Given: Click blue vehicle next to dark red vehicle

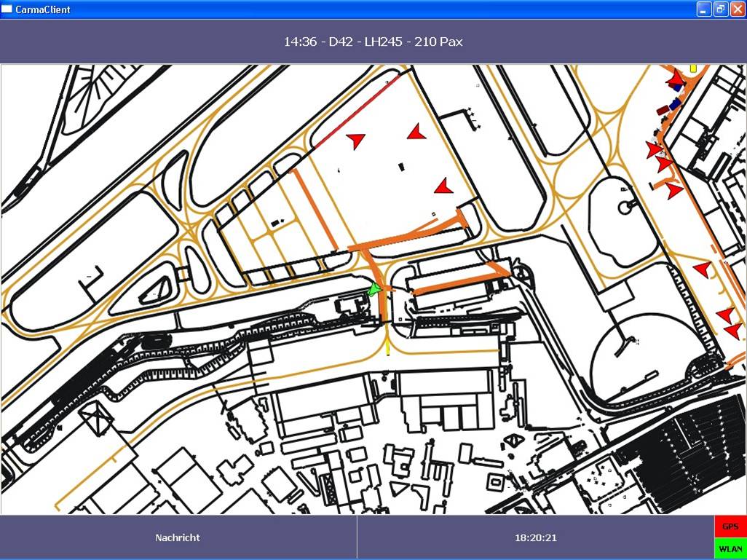Looking at the screenshot, I should [675, 104].
